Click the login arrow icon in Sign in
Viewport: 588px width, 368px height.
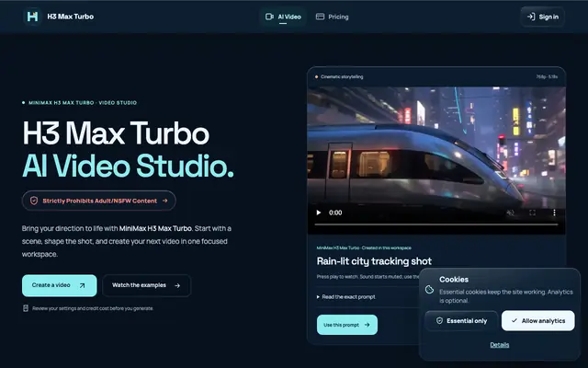click(531, 17)
